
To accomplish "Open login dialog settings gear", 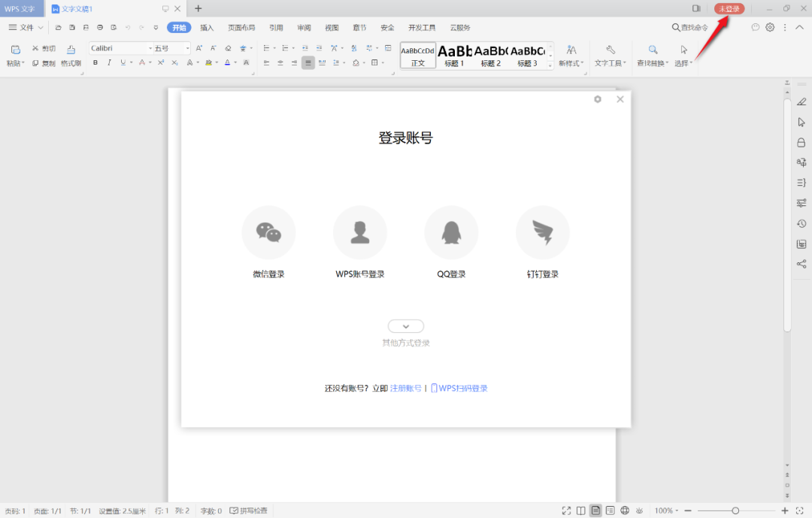I will 598,99.
